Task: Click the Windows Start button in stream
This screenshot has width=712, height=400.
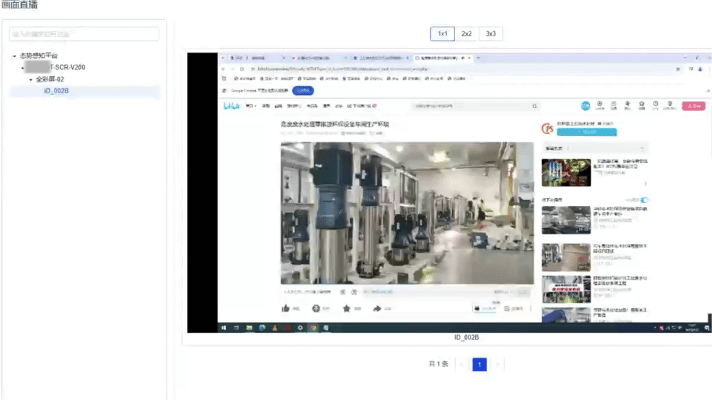Action: click(224, 327)
